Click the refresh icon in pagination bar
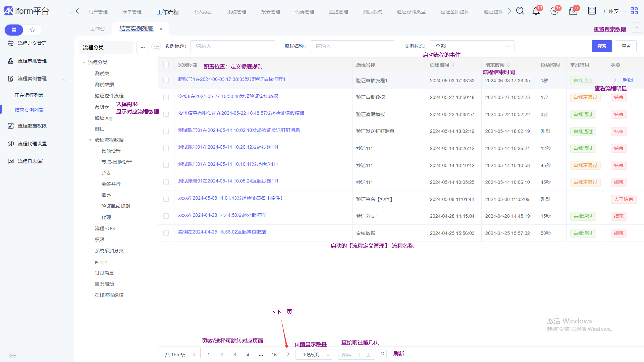Screen dimensions: 644x362 point(382,354)
